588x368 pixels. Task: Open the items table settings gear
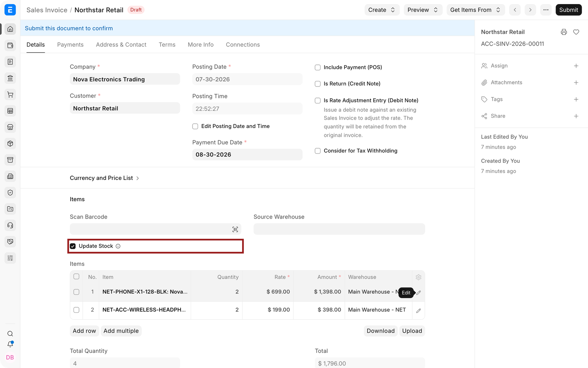click(x=419, y=277)
